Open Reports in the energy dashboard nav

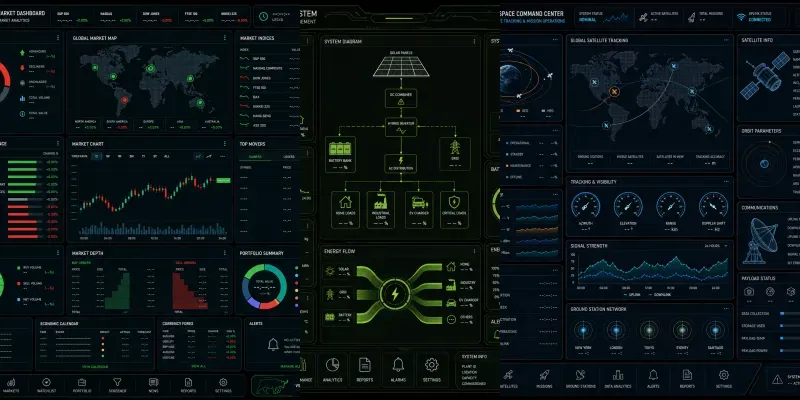click(365, 369)
